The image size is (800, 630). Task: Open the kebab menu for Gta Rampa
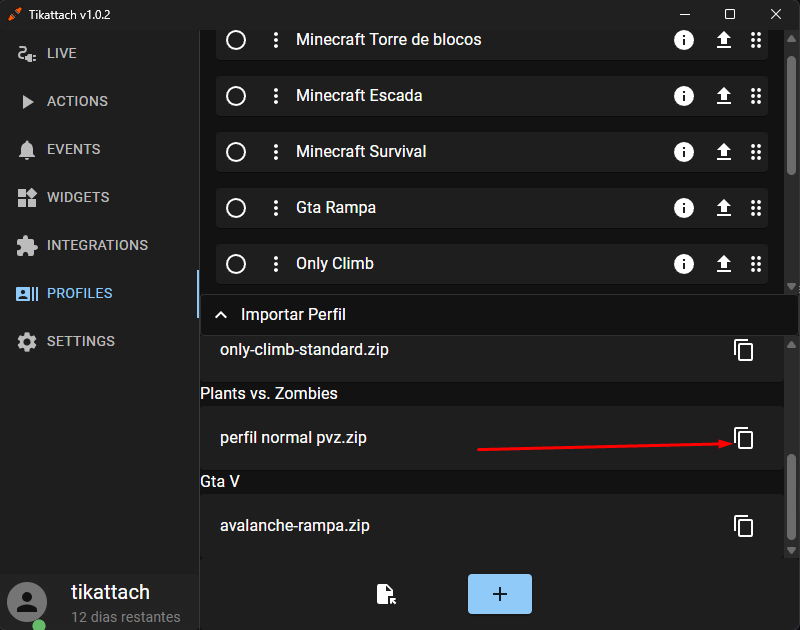tap(276, 208)
